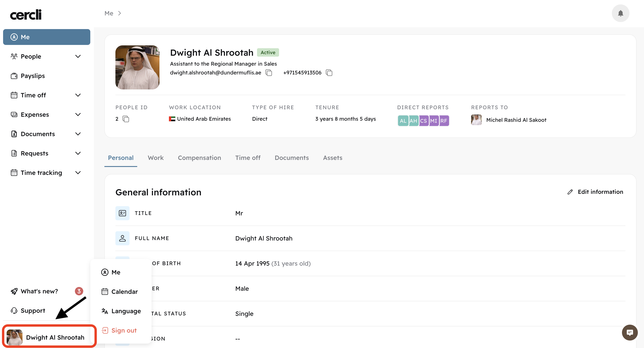Click Edit information
Screen dimensions: 644x348
(595, 192)
